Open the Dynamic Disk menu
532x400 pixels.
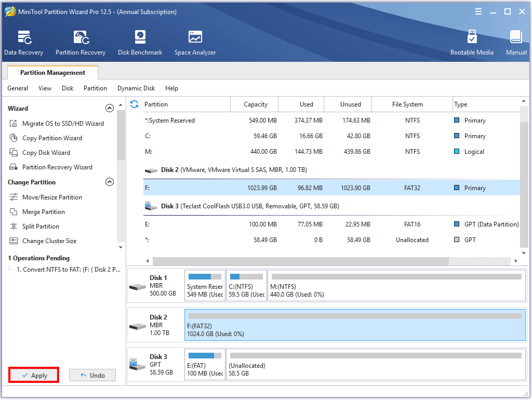click(x=136, y=88)
